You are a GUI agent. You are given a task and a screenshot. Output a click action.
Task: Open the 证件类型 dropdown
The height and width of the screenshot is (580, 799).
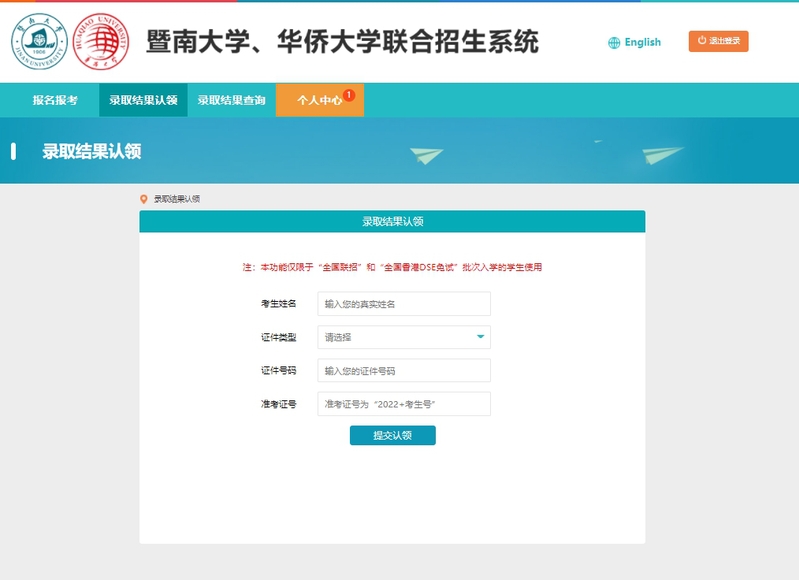[404, 337]
